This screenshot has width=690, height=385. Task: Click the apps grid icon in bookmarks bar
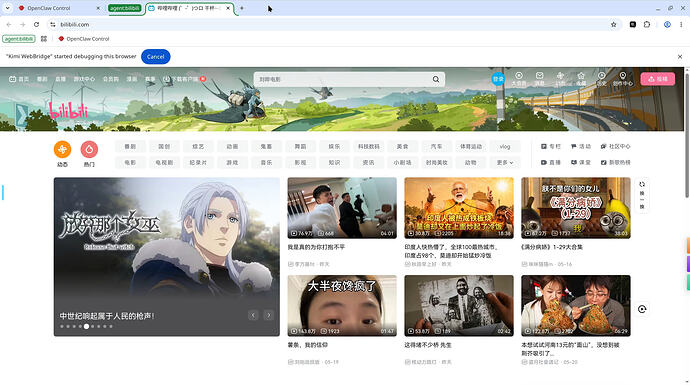point(44,39)
